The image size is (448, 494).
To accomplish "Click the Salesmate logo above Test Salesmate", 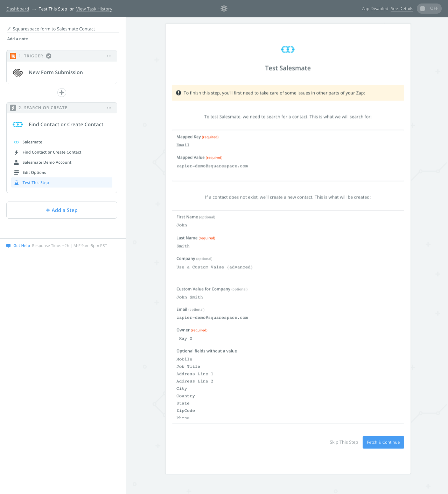I will coord(288,50).
